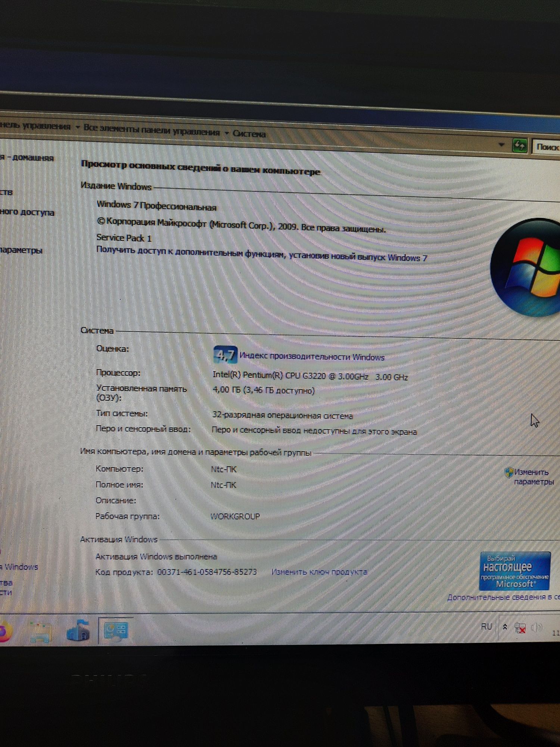Click the 4,7 performance score badge

click(225, 354)
